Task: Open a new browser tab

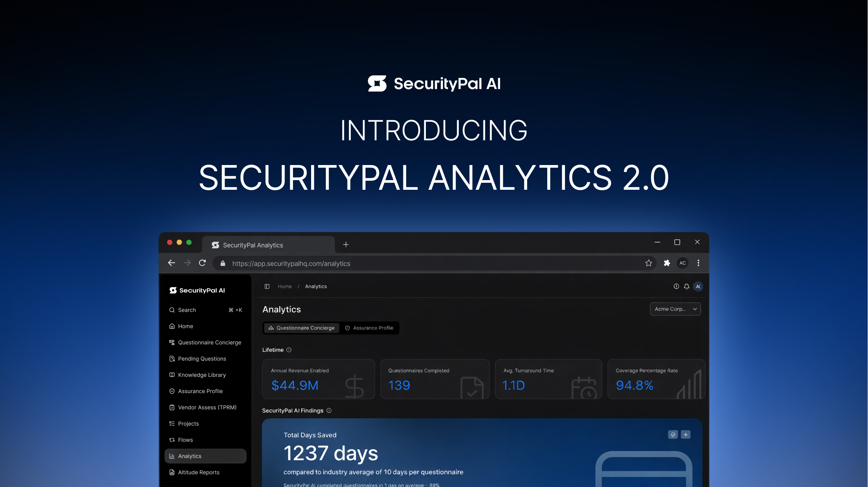Action: tap(346, 245)
